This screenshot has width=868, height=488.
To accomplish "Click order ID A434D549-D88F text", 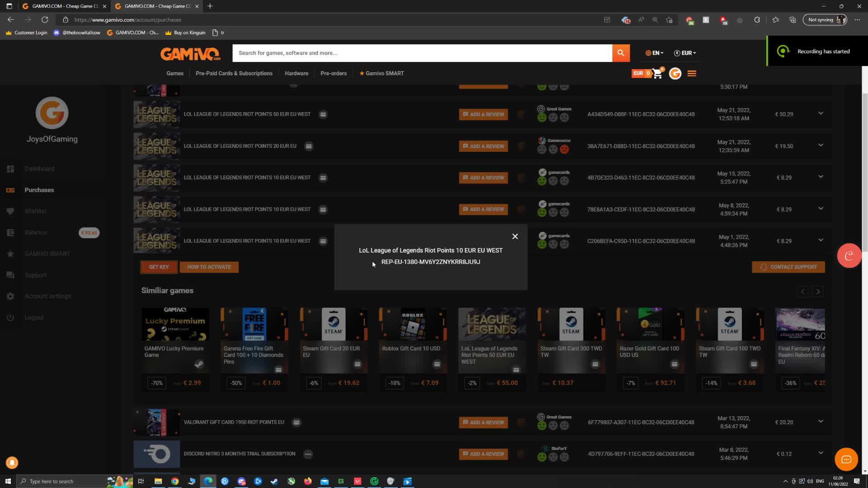I will click(641, 114).
